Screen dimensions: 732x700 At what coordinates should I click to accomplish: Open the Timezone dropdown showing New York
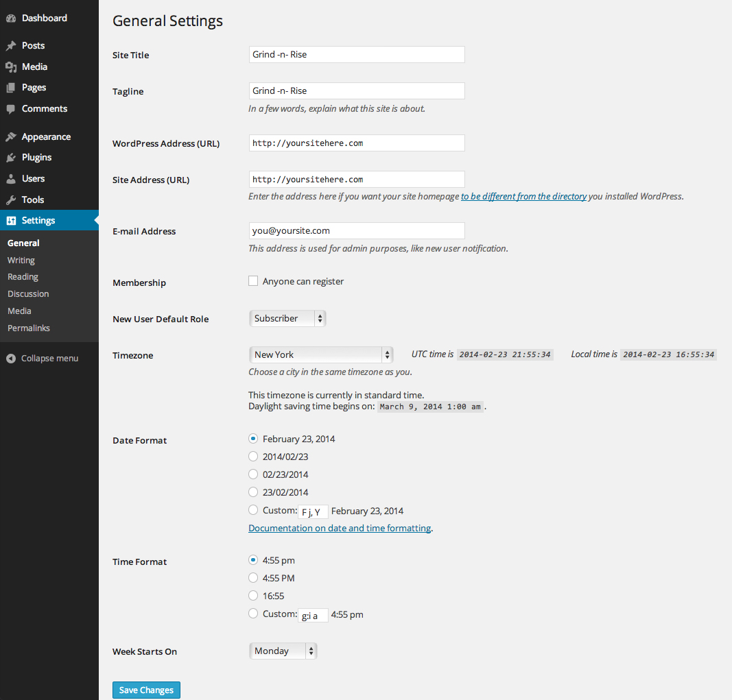tap(320, 354)
